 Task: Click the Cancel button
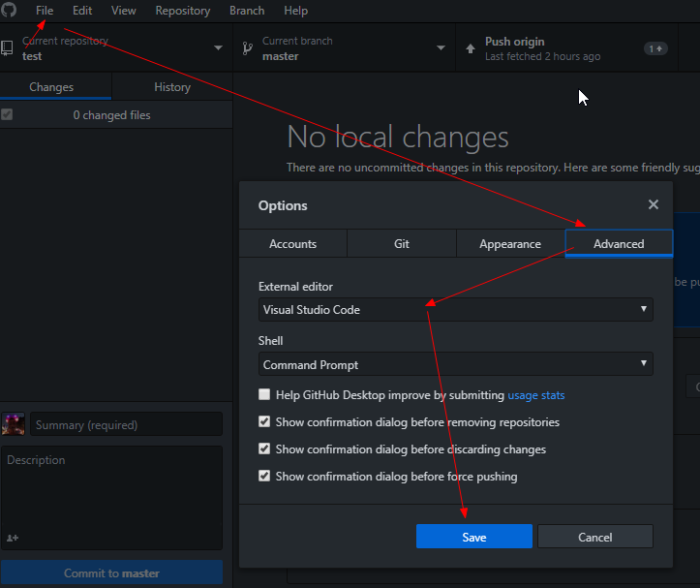pyautogui.click(x=595, y=537)
